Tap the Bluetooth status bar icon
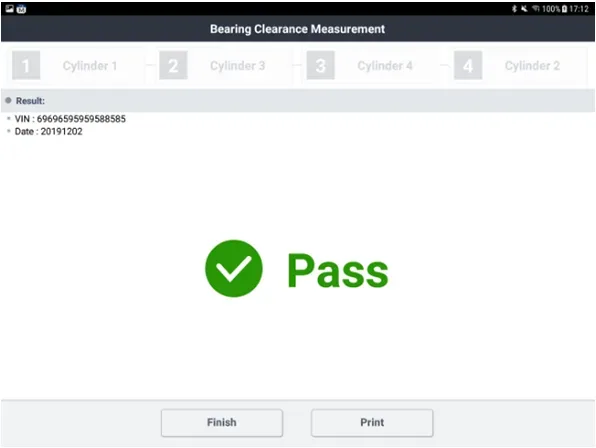The image size is (596, 448). tap(514, 9)
